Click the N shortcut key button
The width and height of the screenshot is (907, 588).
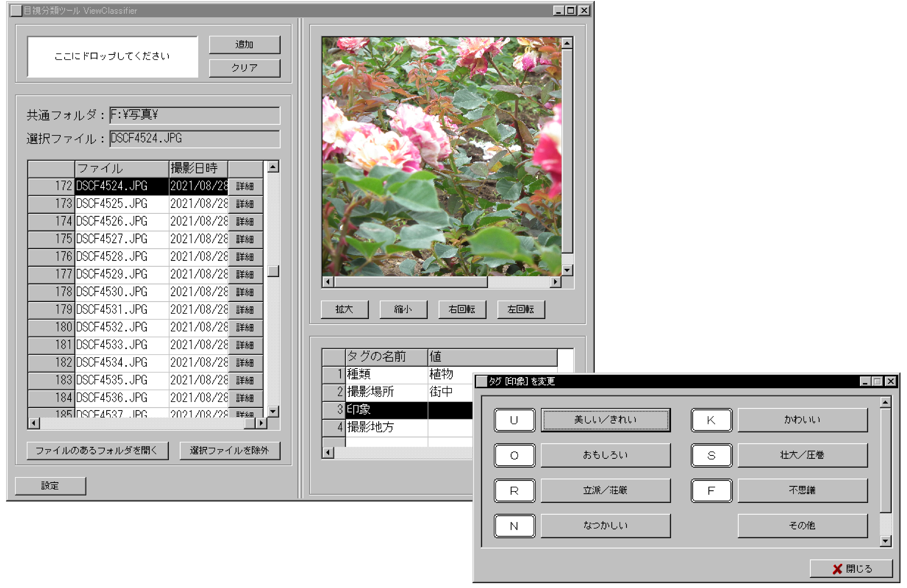[x=514, y=526]
